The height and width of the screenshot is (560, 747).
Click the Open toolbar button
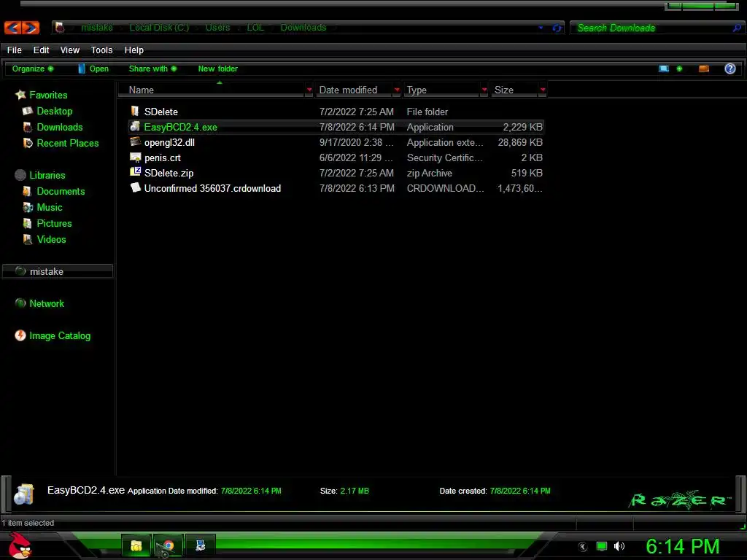click(x=94, y=69)
